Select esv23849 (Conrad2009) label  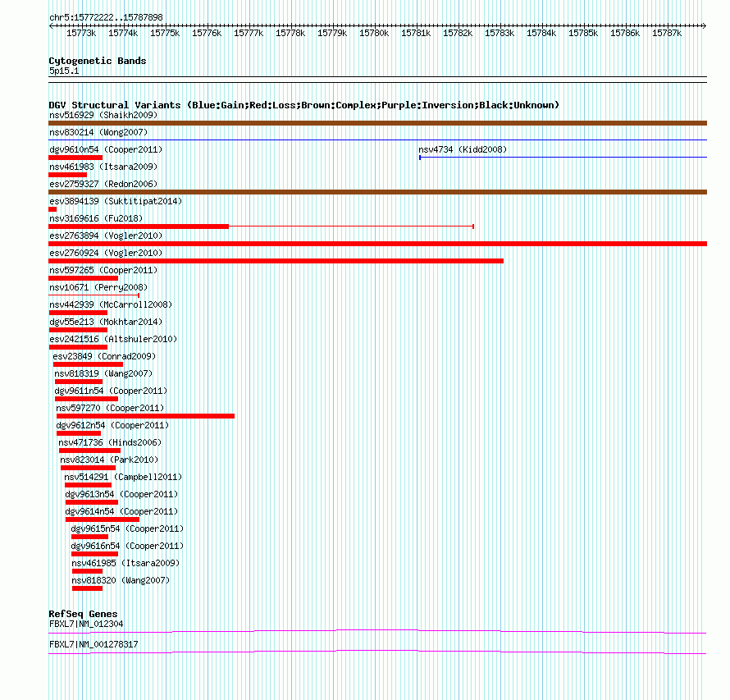pyautogui.click(x=104, y=356)
